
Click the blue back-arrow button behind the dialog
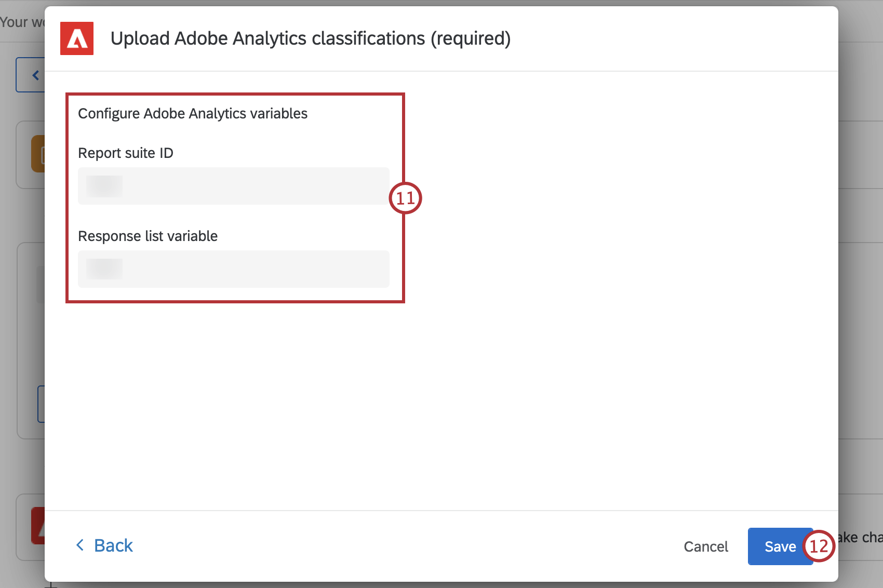click(x=35, y=74)
